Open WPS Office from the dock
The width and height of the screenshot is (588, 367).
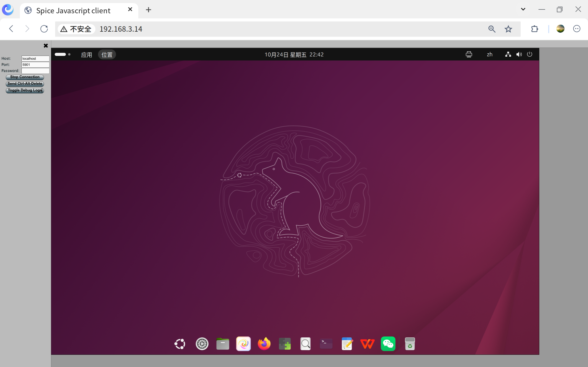pyautogui.click(x=367, y=344)
